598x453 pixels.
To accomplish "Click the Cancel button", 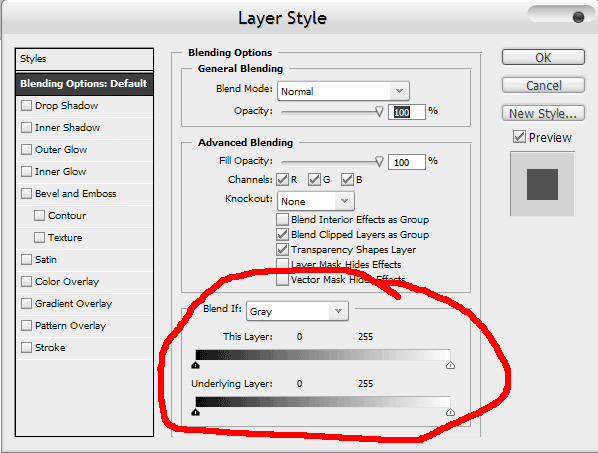I will (x=543, y=85).
